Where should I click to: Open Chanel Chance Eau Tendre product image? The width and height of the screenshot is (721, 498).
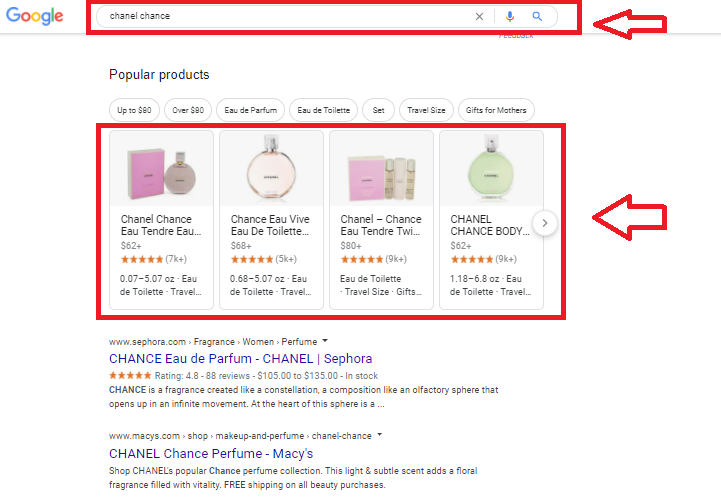click(x=161, y=169)
